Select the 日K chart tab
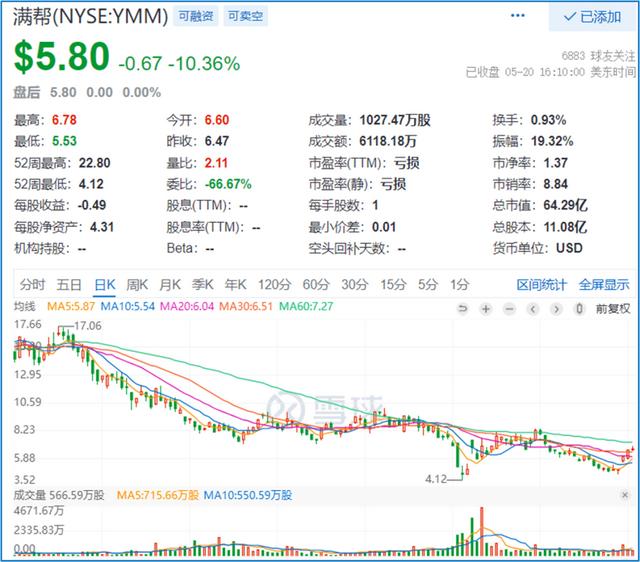This screenshot has height=562, width=640. coord(104,284)
